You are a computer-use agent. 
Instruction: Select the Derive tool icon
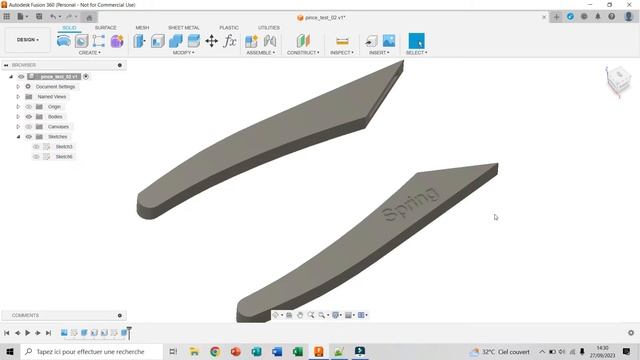click(99, 41)
